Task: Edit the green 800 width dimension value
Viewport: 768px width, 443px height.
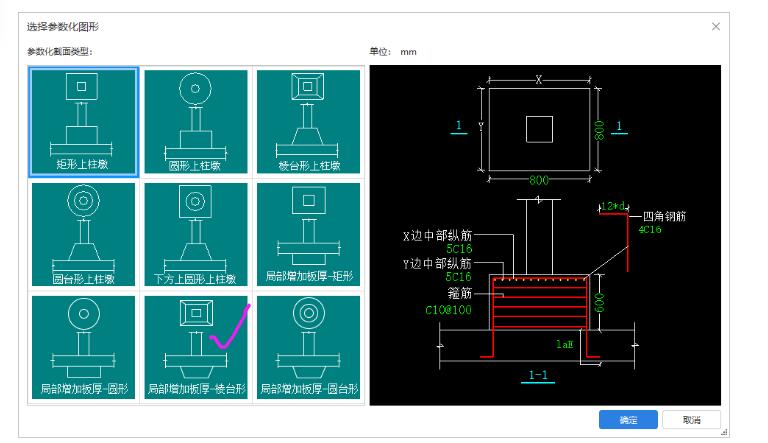Action: click(x=539, y=180)
